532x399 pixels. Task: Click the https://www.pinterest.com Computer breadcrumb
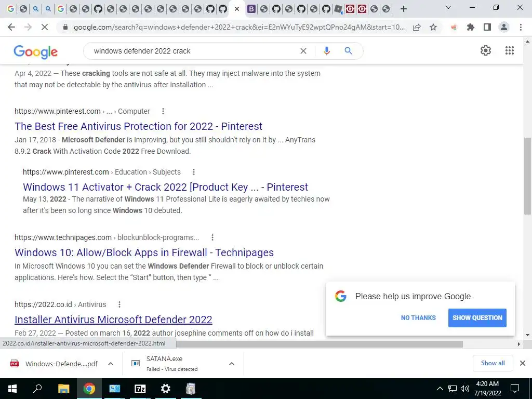tap(82, 111)
